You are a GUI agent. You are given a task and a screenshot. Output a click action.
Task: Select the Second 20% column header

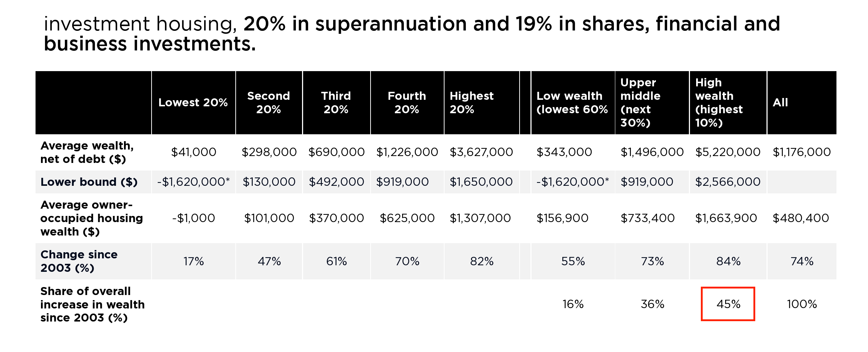point(268,103)
